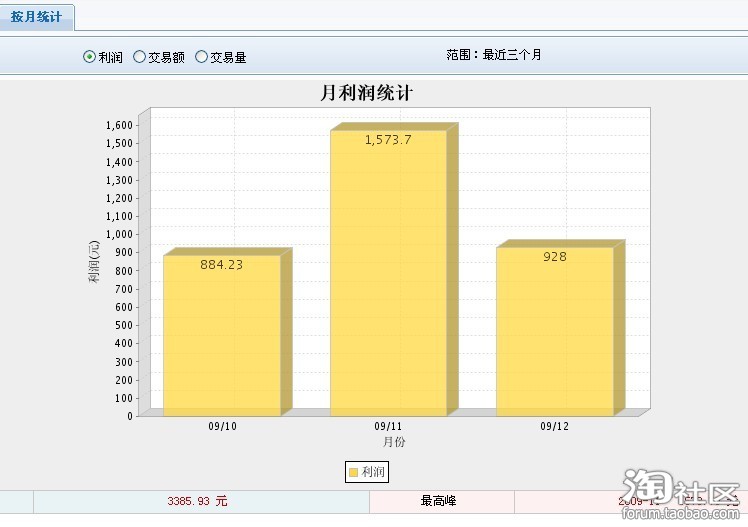Select the 利润 radio button
Viewport: 748px width, 527px height.
pyautogui.click(x=89, y=57)
